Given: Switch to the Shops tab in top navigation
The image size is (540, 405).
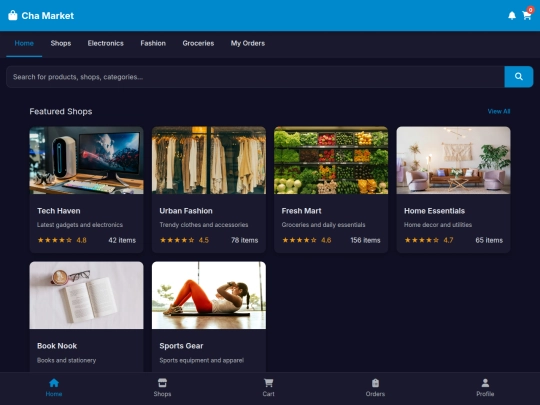Looking at the screenshot, I should [61, 43].
